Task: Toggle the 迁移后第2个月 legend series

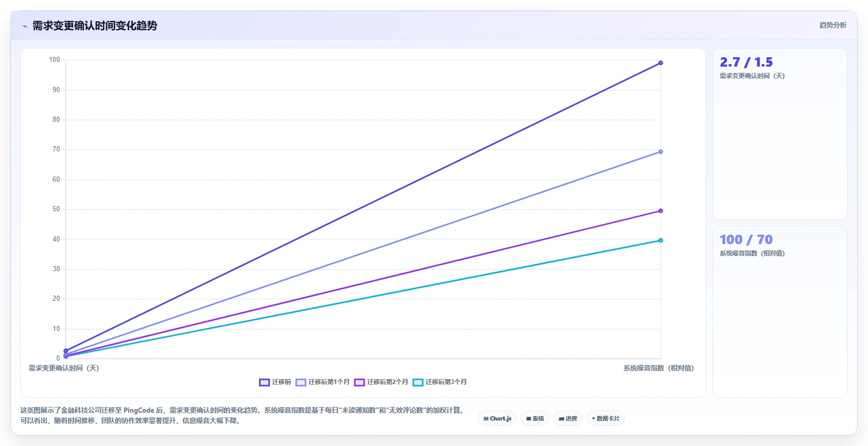Action: [x=381, y=382]
